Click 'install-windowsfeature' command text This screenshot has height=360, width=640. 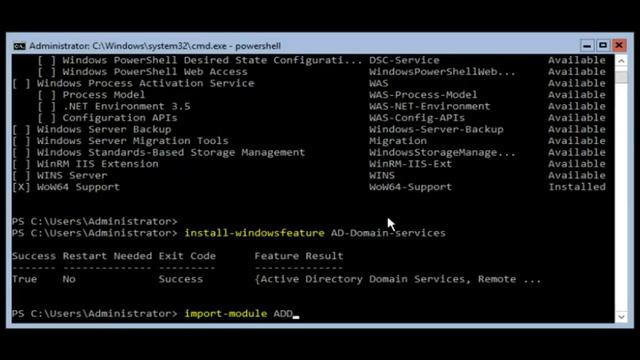pyautogui.click(x=254, y=233)
